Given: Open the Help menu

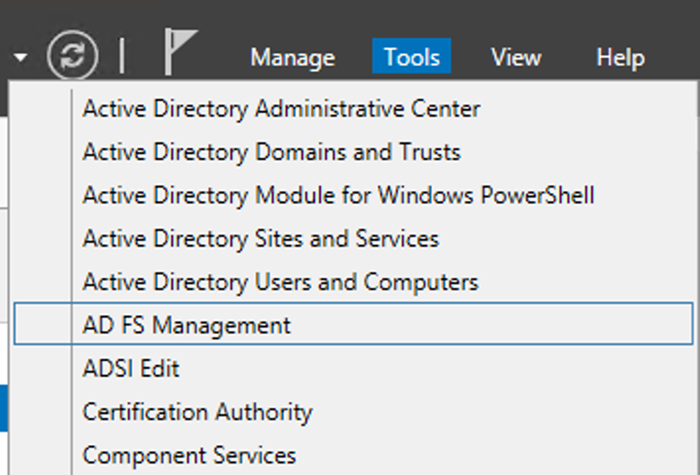Looking at the screenshot, I should [620, 58].
